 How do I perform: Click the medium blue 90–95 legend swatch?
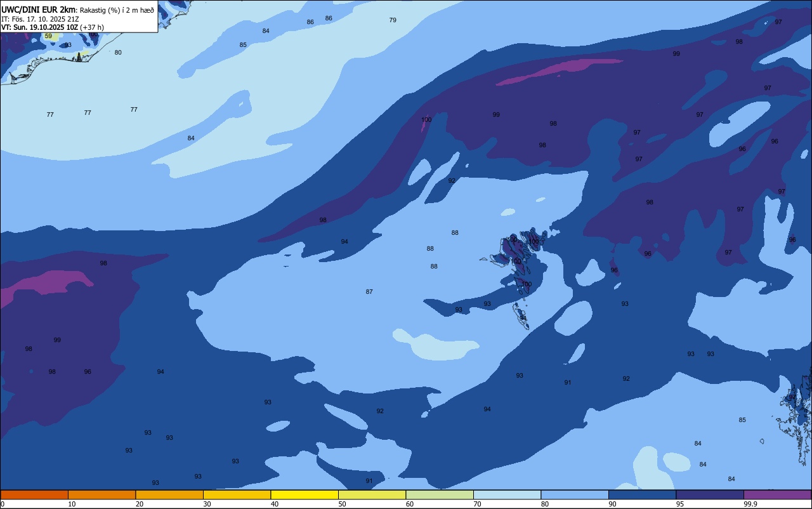click(642, 494)
